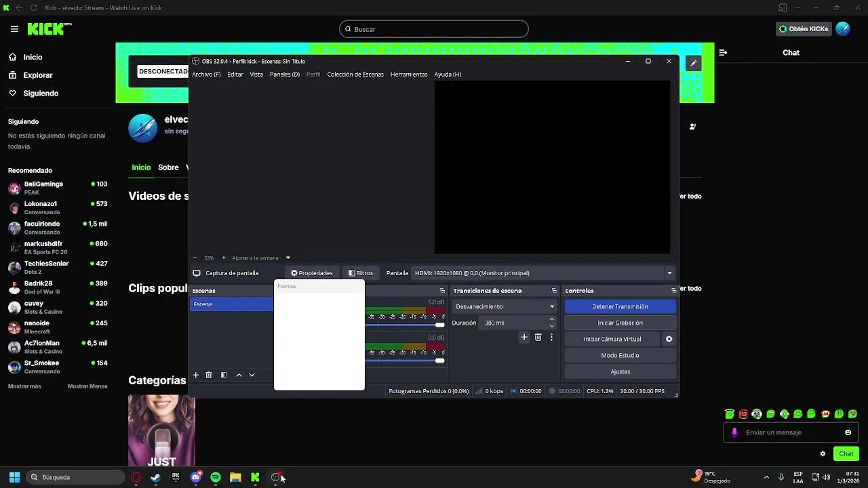Screen dimensions: 868x488
Task: Zoom in the OBS preview with plus
Action: coord(223,258)
